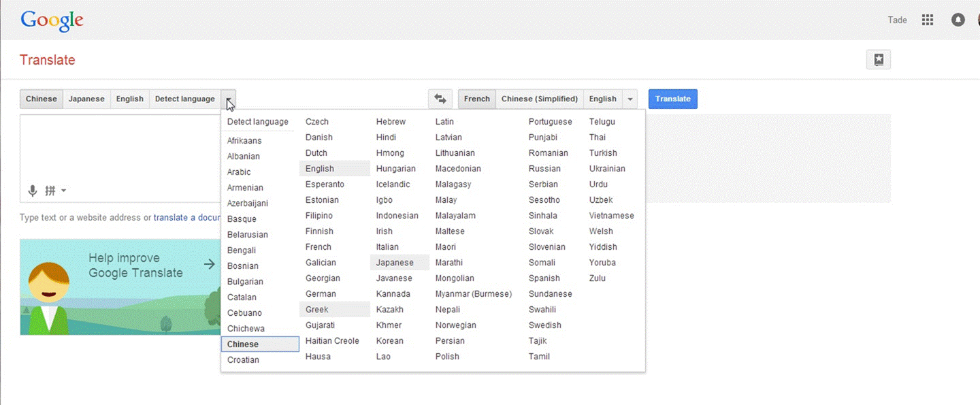
Task: Choose Russian from language list
Action: [x=544, y=169]
